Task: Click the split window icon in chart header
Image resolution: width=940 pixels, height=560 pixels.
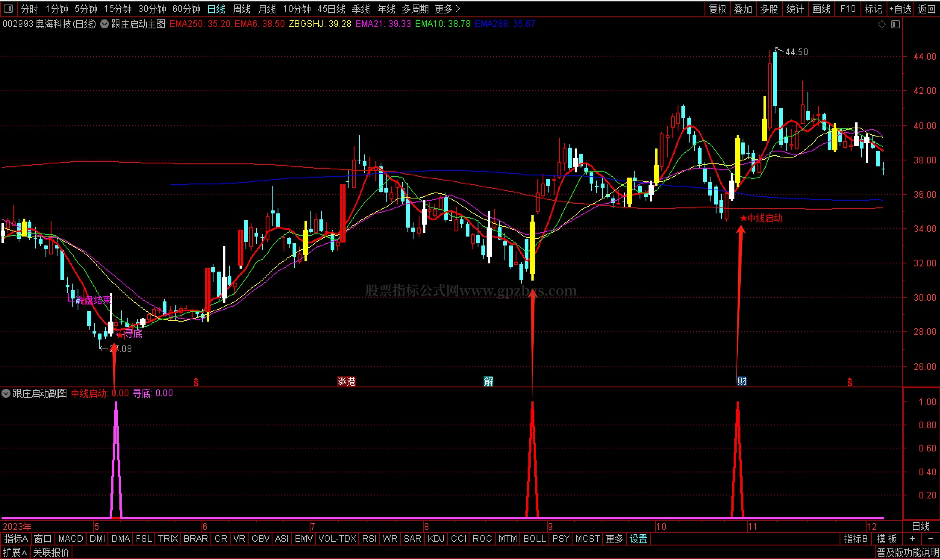Action: 896,24
